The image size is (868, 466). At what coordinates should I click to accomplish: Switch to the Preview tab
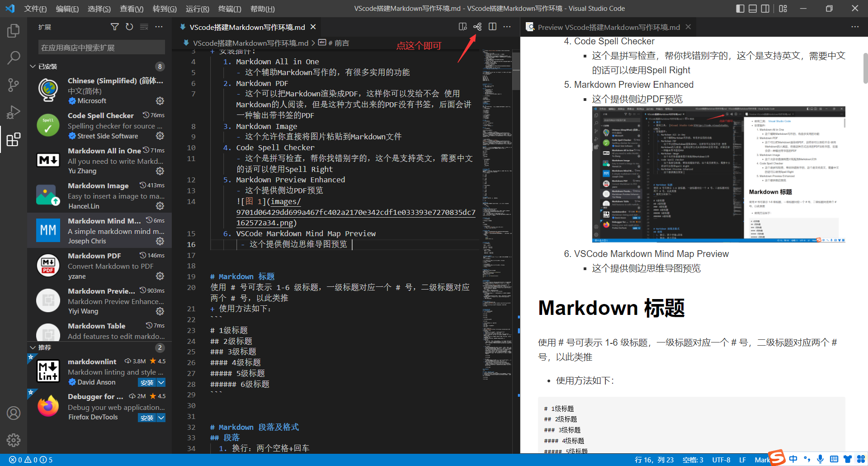(609, 27)
